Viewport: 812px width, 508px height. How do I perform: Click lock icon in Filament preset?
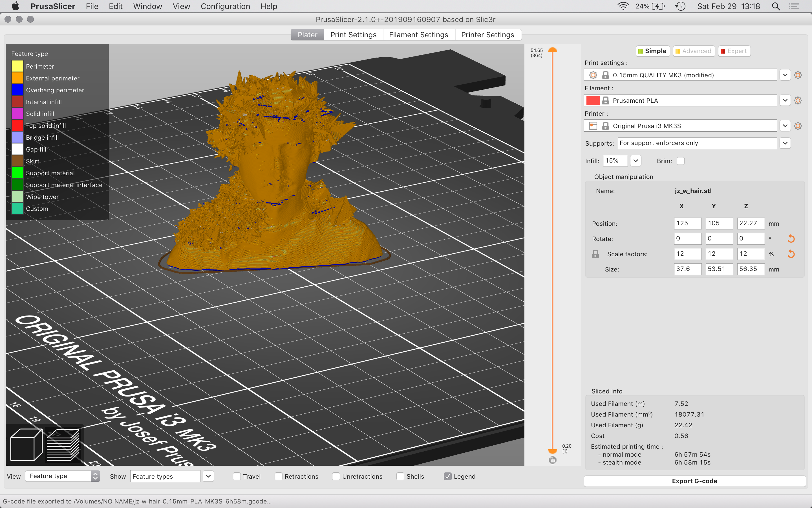click(605, 100)
